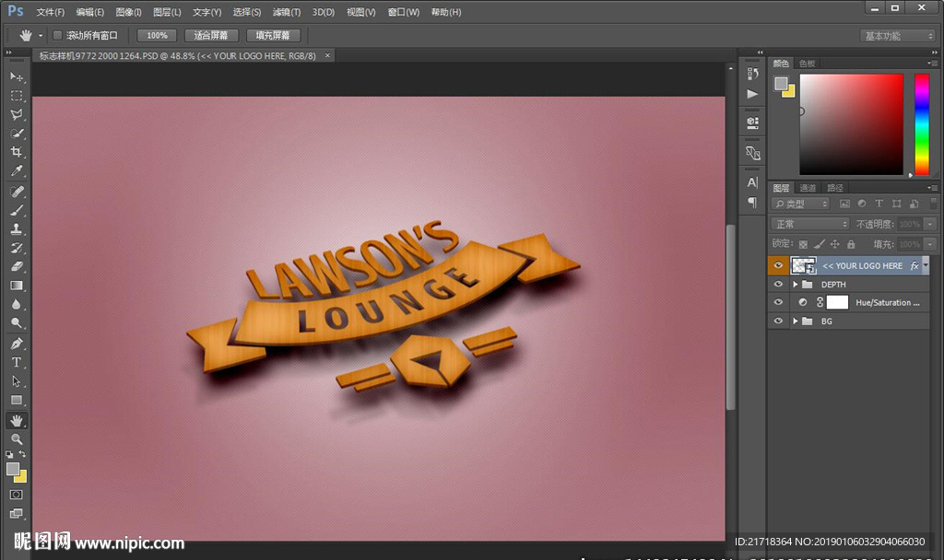Select the Blur tool
Image resolution: width=944 pixels, height=560 pixels.
point(17,304)
